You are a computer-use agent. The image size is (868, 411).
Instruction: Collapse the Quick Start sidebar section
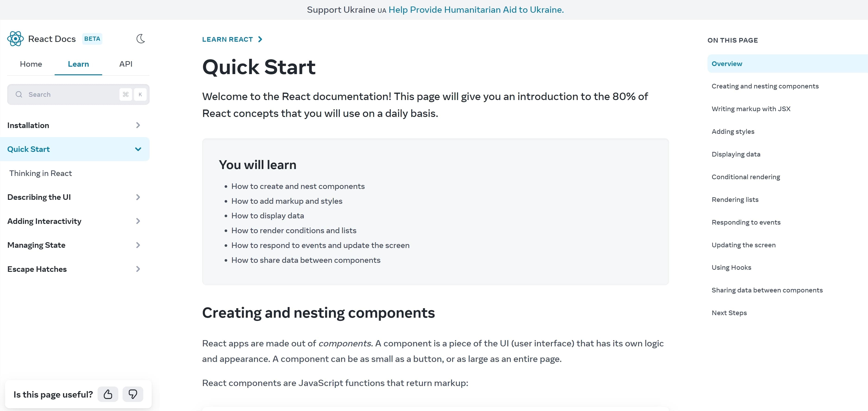(x=138, y=149)
